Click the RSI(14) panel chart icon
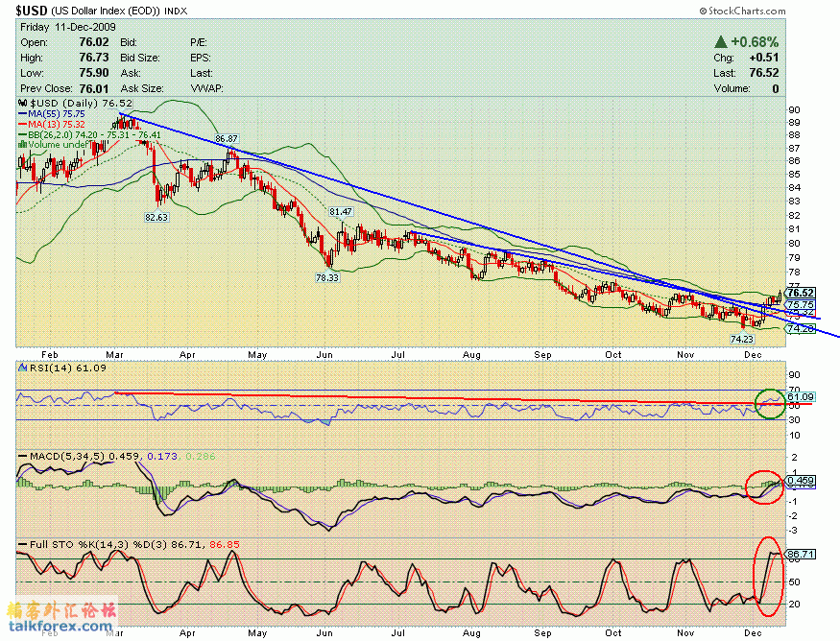Image resolution: width=840 pixels, height=641 pixels. pos(23,368)
